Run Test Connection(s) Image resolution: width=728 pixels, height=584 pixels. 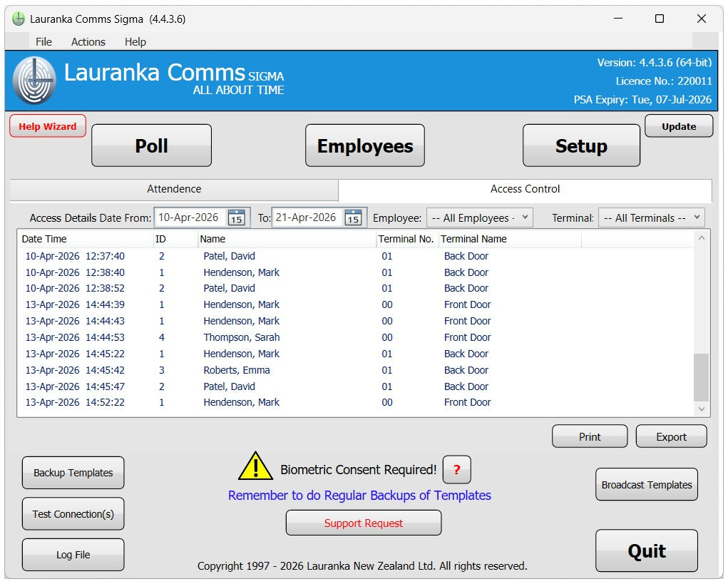tap(73, 514)
